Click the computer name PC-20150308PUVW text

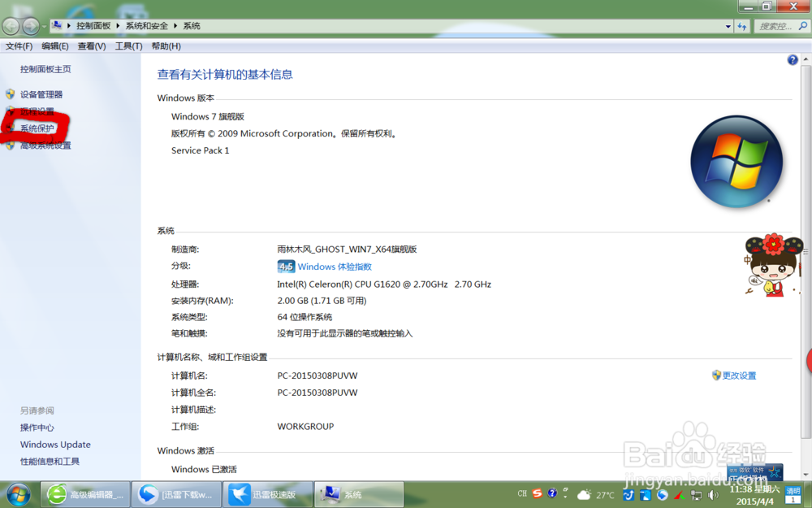(x=317, y=376)
